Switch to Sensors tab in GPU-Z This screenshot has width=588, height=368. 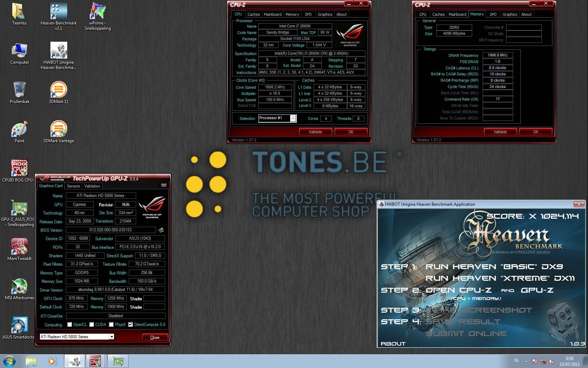click(73, 186)
